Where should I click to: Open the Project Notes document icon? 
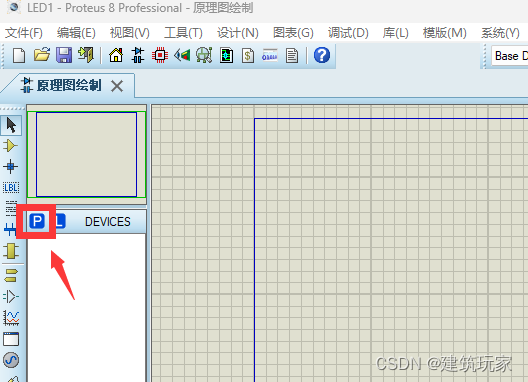pyautogui.click(x=292, y=55)
